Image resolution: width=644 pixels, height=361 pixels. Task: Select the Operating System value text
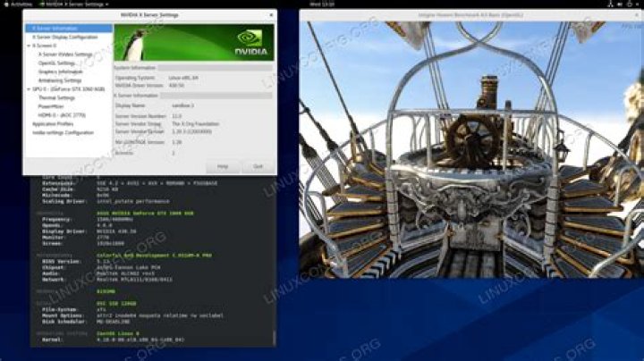183,78
